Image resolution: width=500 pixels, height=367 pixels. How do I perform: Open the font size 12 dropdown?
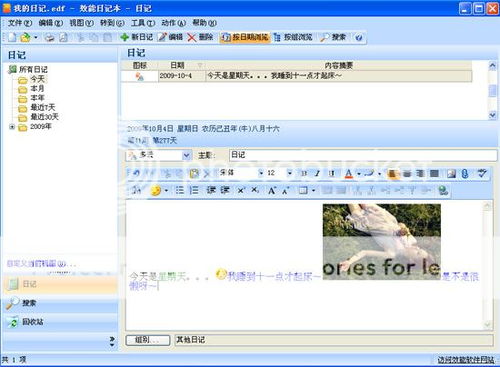coord(289,173)
